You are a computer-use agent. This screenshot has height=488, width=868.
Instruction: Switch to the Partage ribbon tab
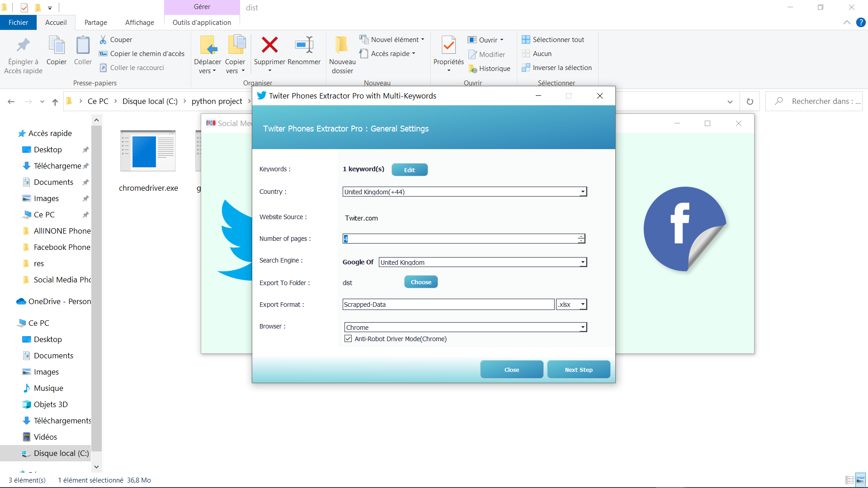[x=95, y=22]
